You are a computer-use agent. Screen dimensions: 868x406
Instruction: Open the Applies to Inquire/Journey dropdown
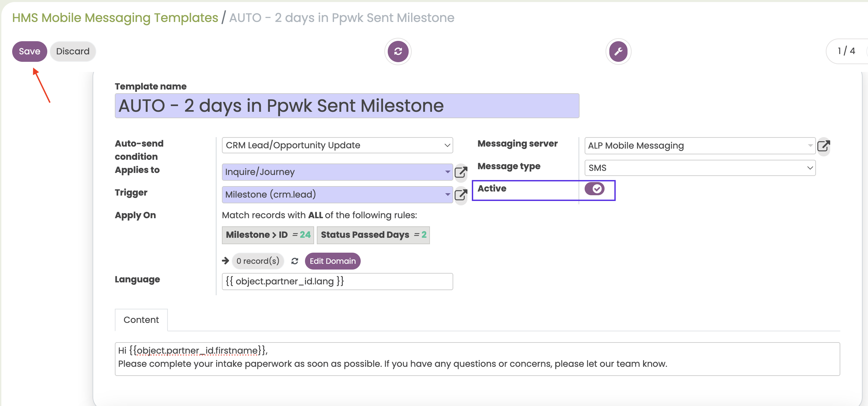coord(447,172)
